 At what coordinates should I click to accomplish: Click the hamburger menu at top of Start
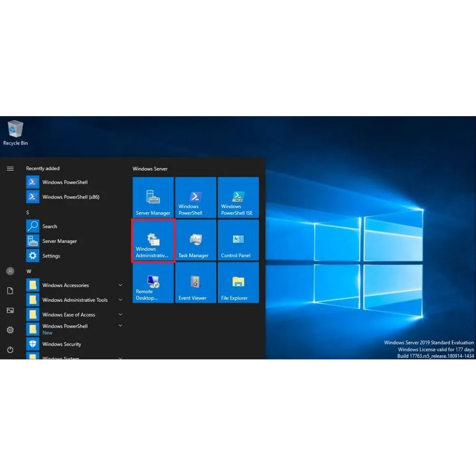(x=10, y=169)
